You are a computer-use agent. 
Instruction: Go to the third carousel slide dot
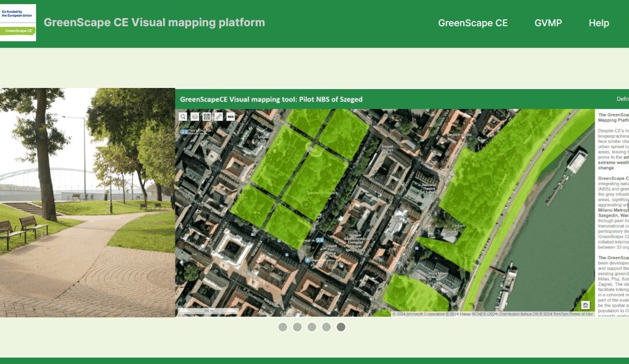point(312,327)
